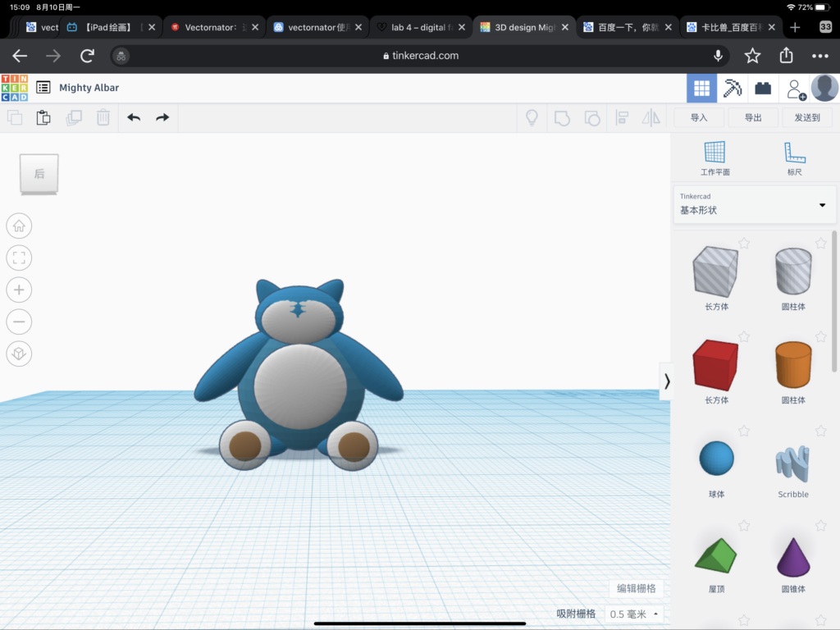Image resolution: width=840 pixels, height=630 pixels.
Task: Click the Undo arrow in toolbar
Action: pyautogui.click(x=134, y=118)
